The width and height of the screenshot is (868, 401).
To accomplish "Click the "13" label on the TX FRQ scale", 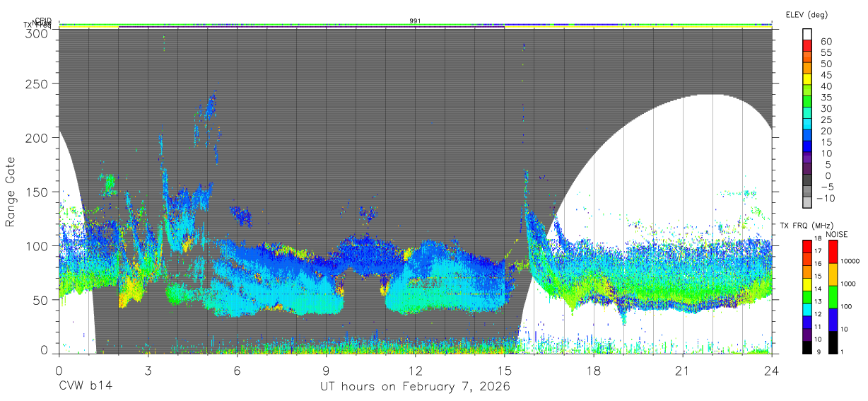I will click(x=818, y=301).
